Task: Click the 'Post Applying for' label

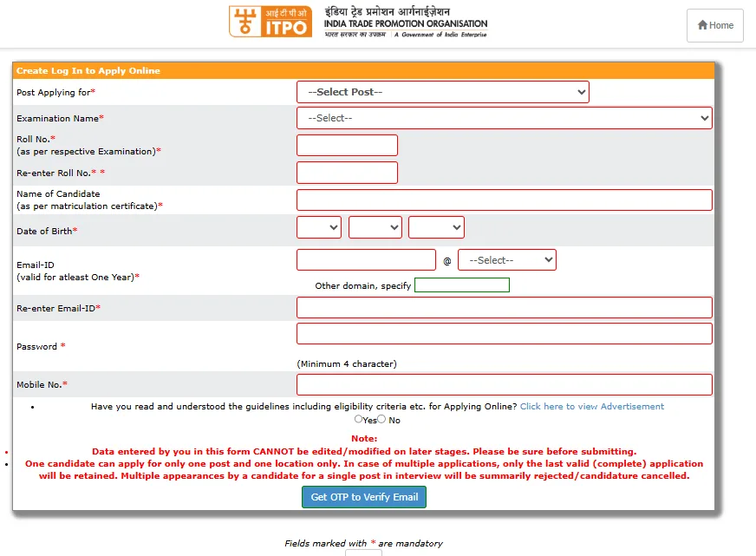Action: (56, 92)
